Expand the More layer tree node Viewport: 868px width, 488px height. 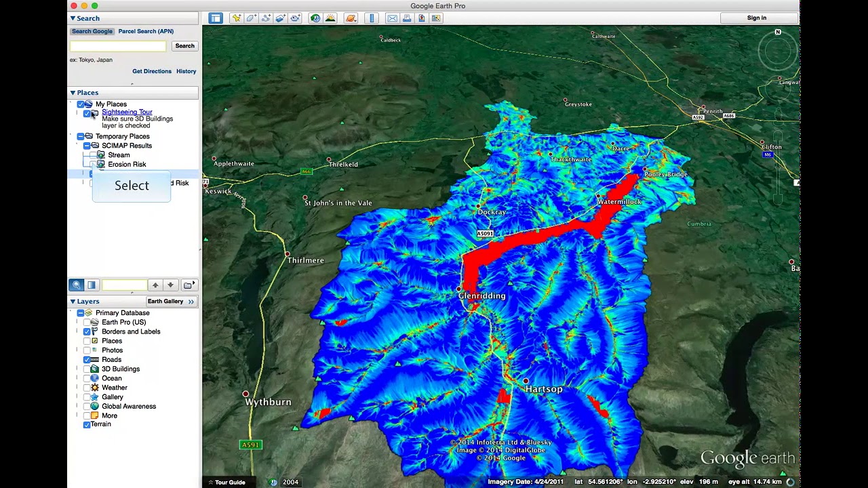tap(77, 416)
